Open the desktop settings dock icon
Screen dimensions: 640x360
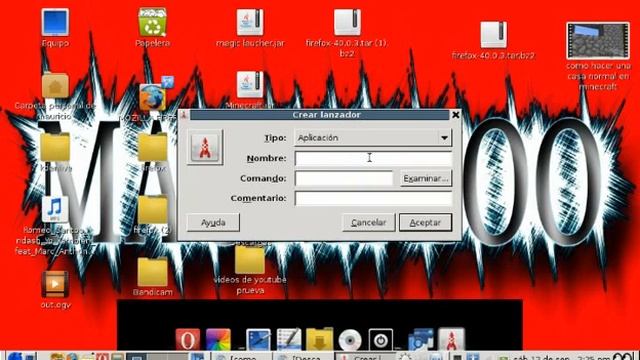click(x=258, y=340)
